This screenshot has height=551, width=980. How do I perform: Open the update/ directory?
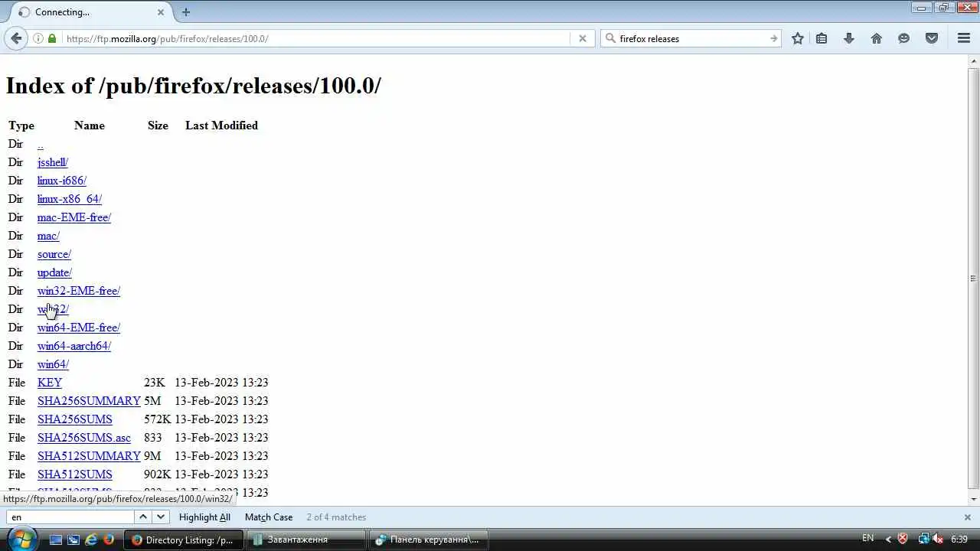pos(54,272)
